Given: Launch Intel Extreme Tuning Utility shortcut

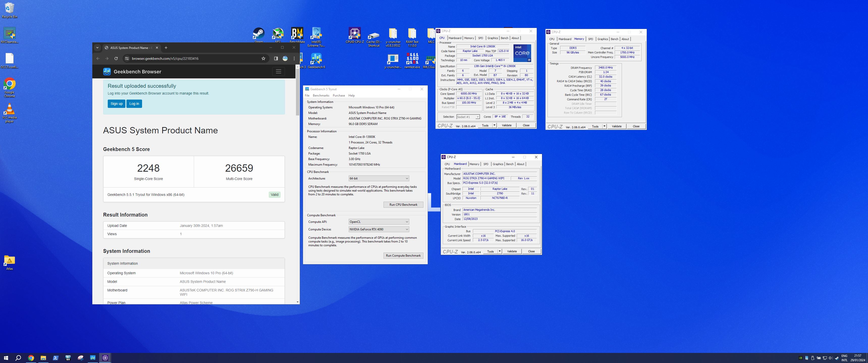Looking at the screenshot, I should (316, 37).
